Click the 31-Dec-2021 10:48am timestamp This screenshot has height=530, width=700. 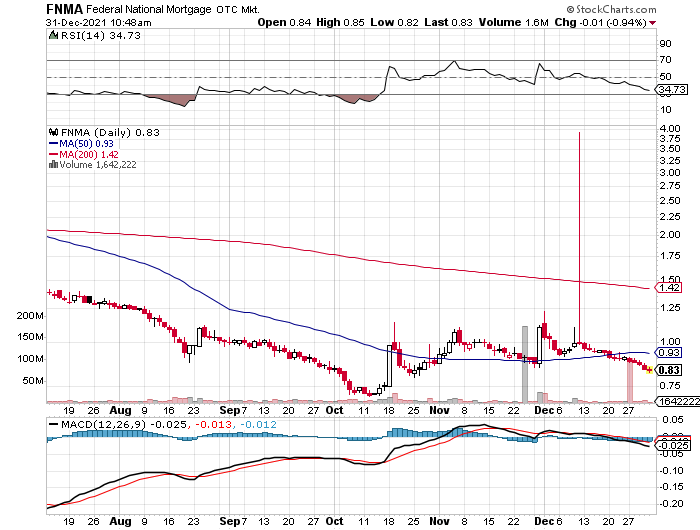click(x=99, y=23)
